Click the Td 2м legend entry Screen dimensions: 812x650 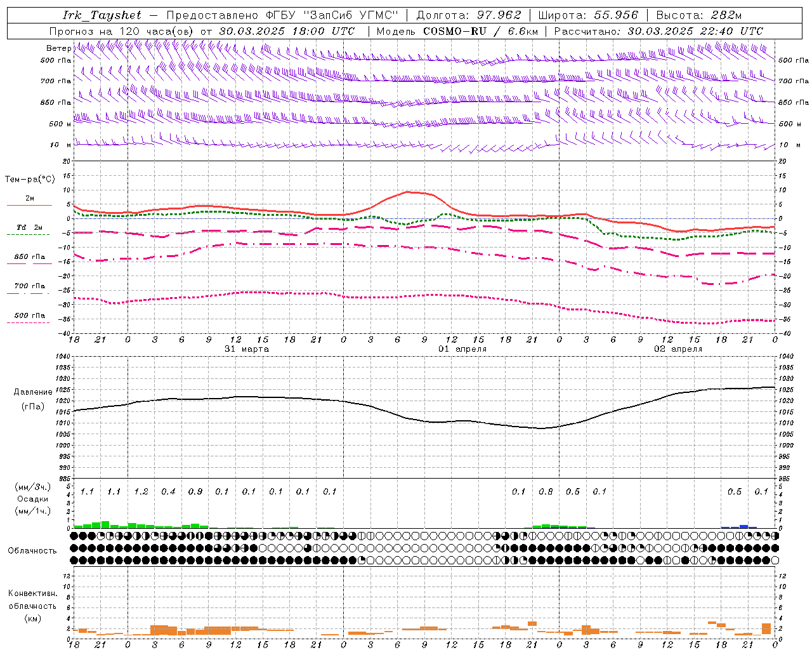click(29, 227)
